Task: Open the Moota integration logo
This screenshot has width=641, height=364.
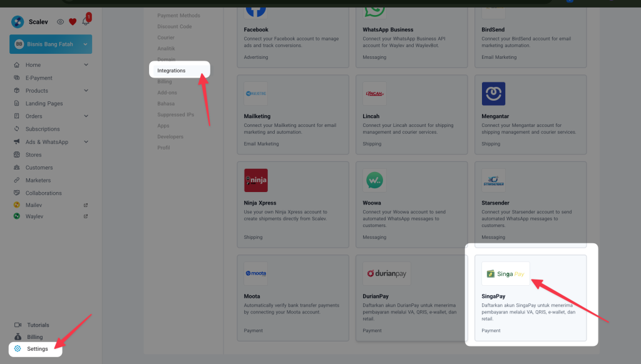Action: (256, 273)
